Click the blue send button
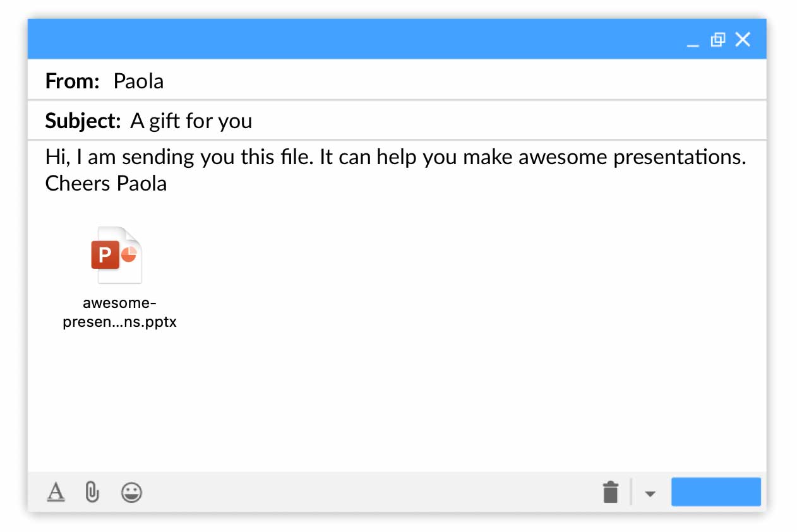The width and height of the screenshot is (797, 532). 716,492
